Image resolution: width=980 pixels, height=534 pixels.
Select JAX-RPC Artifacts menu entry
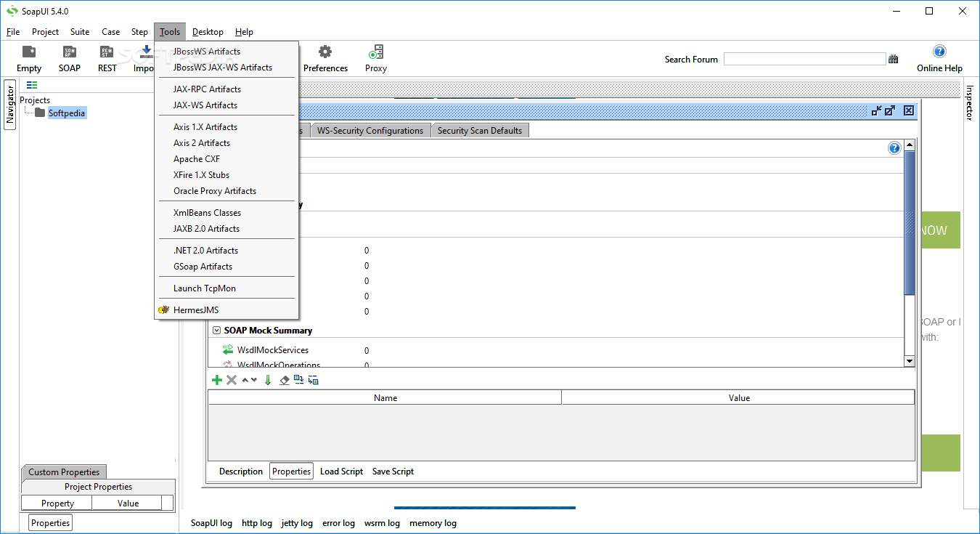(x=226, y=89)
